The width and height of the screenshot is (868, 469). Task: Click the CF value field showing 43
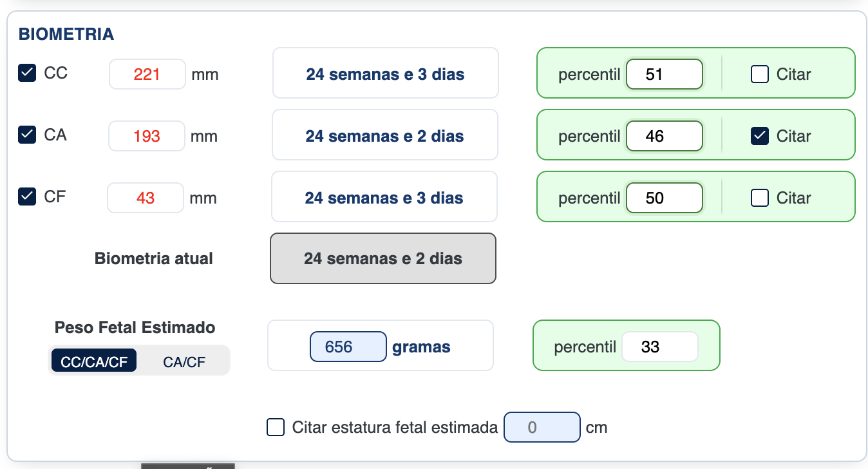pyautogui.click(x=146, y=198)
